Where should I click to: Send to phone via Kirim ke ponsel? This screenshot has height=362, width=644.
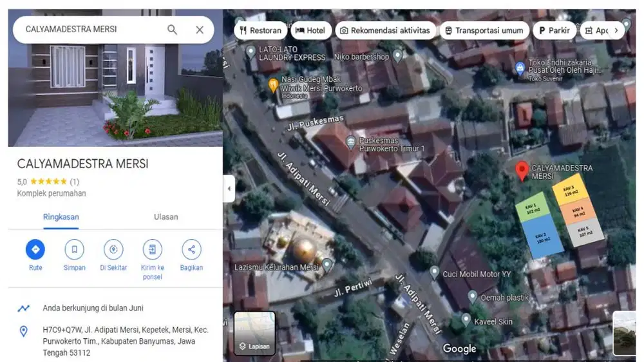[x=152, y=249]
